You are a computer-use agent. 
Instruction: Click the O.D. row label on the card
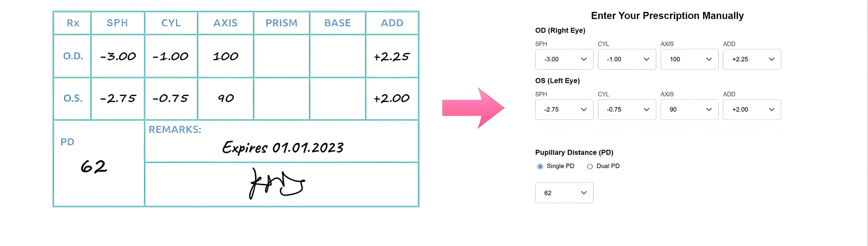[x=73, y=56]
